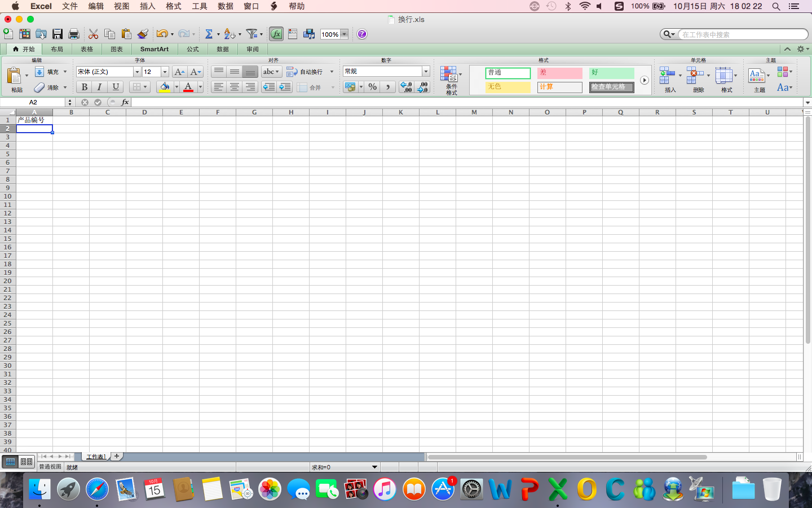This screenshot has width=812, height=508.
Task: Open the SmartArt ribbon tab
Action: point(155,49)
